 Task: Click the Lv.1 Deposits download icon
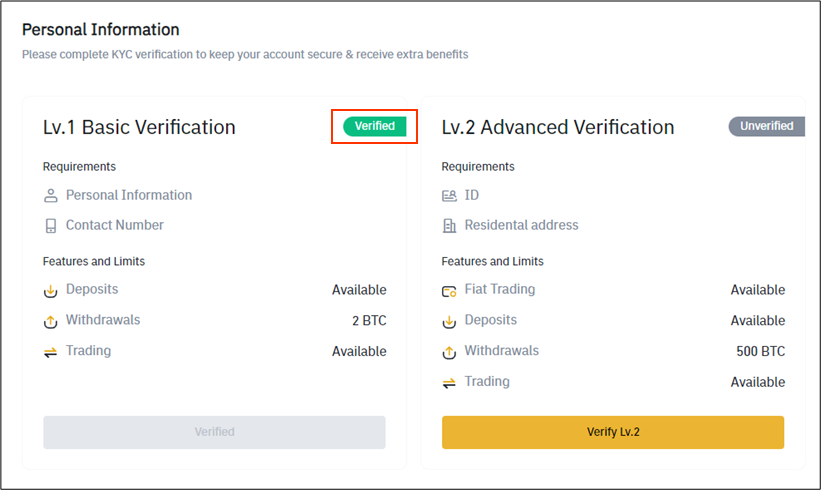[x=51, y=291]
